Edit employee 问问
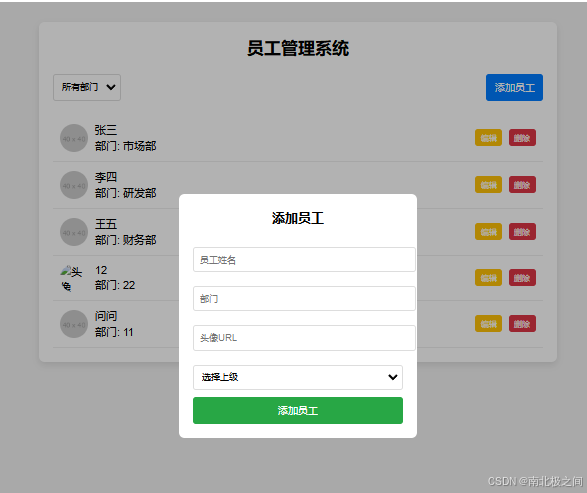The height and width of the screenshot is (493, 587). [488, 324]
